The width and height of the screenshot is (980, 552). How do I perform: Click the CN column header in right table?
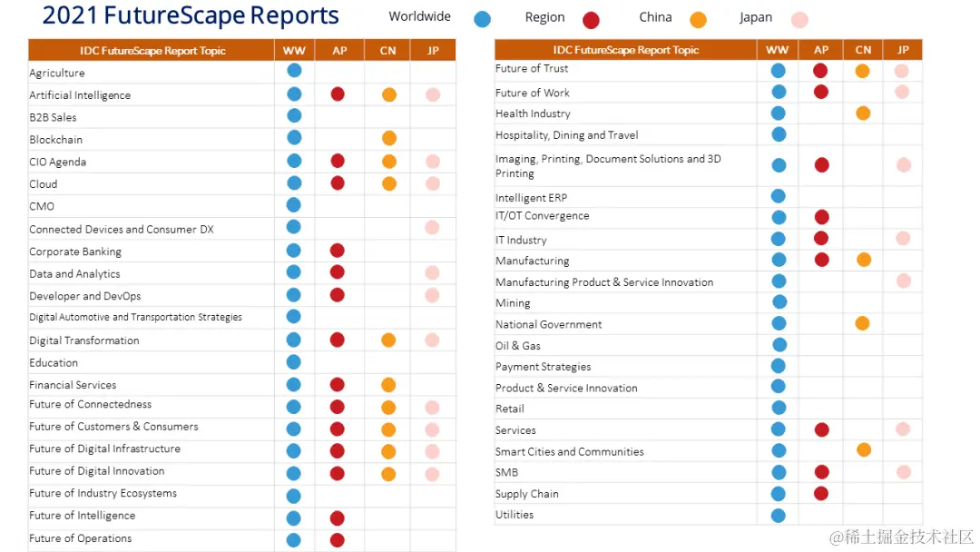(x=863, y=50)
